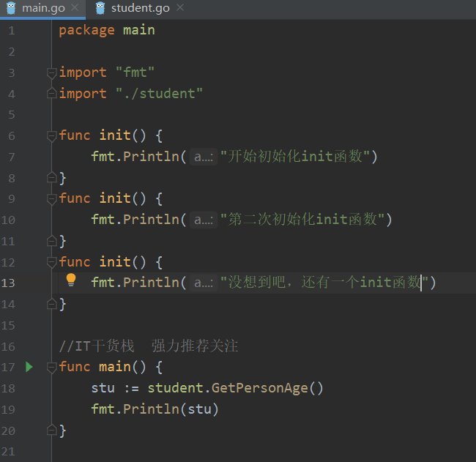Click fold end marker at line 14
This screenshot has height=462, width=476.
click(x=52, y=304)
